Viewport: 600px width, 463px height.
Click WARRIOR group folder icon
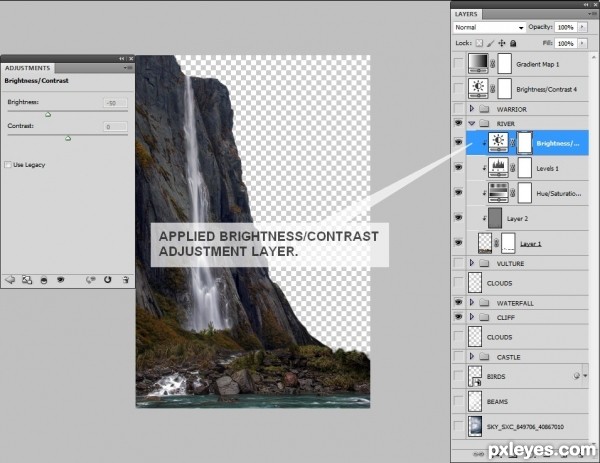(x=484, y=109)
